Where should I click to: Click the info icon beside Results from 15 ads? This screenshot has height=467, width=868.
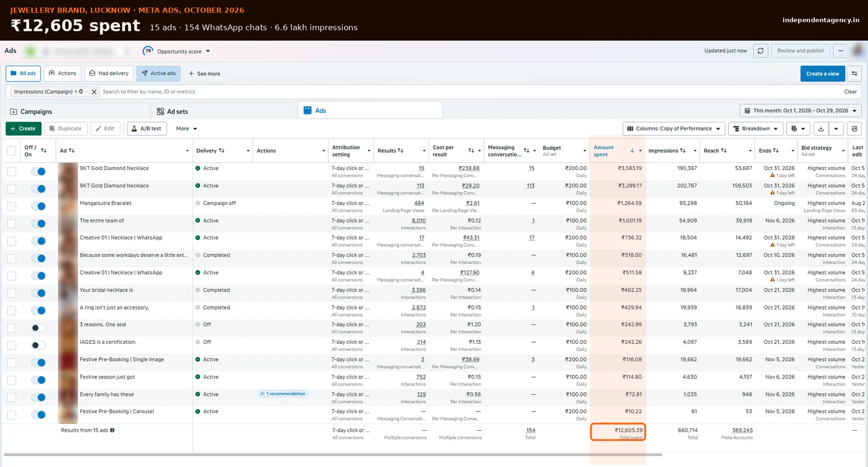(112, 430)
